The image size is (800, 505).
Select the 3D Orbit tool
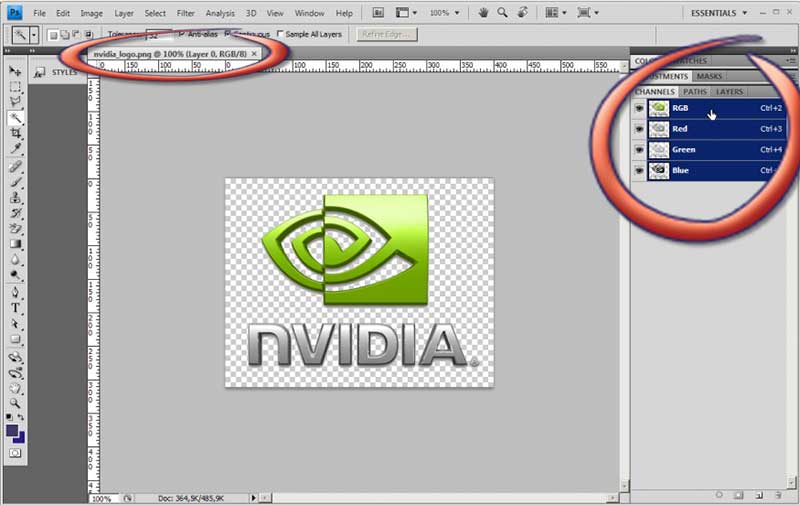(15, 373)
